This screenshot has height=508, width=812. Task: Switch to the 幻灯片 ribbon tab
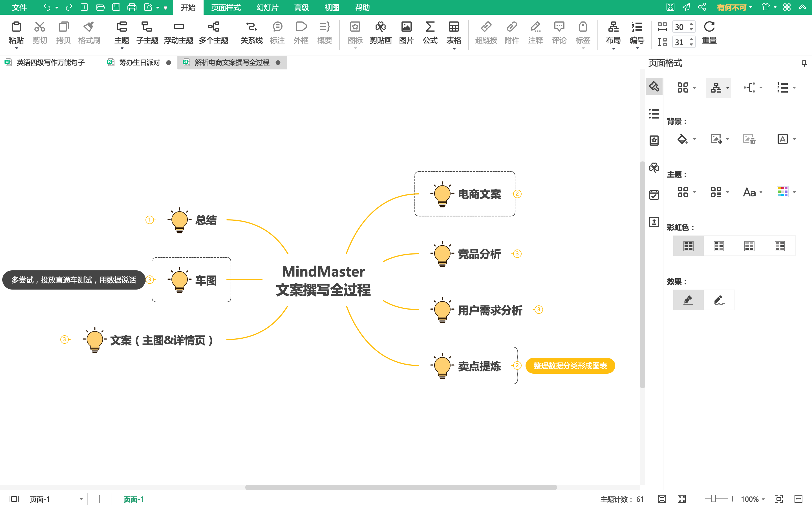point(267,7)
